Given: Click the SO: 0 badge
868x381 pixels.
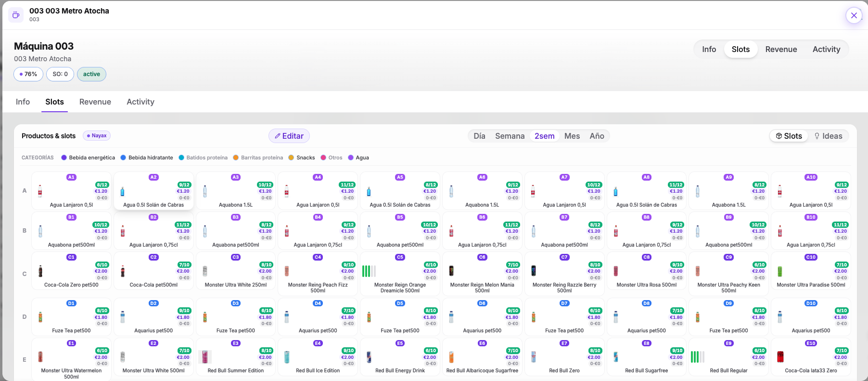Looking at the screenshot, I should (x=60, y=74).
